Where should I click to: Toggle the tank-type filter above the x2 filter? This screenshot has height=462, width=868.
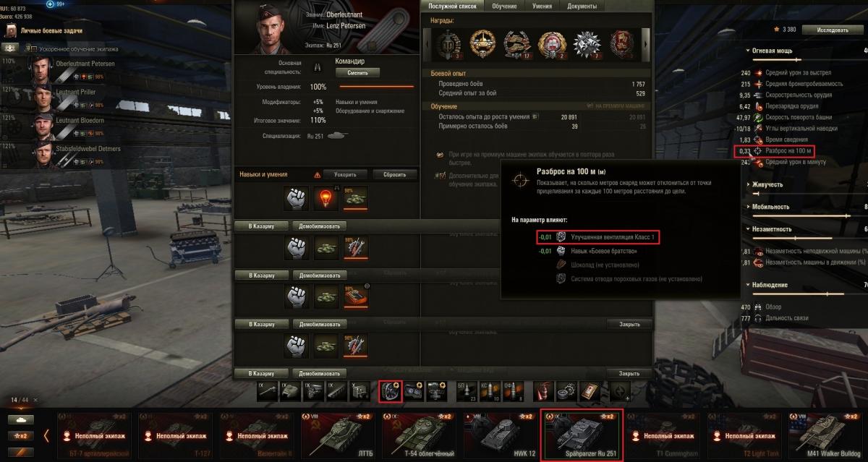21,419
